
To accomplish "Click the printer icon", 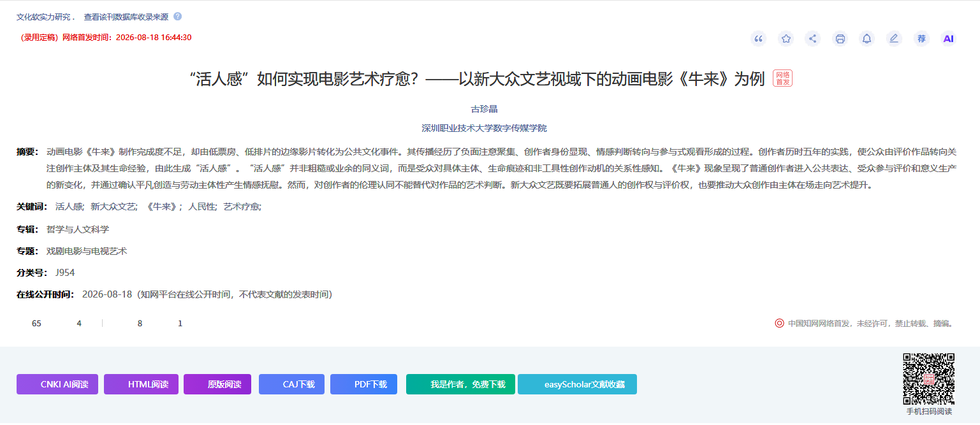I will 840,39.
